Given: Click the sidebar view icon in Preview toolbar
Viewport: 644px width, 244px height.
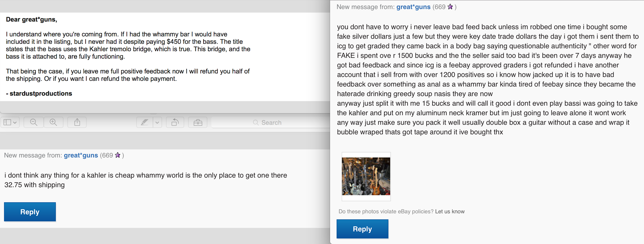Looking at the screenshot, I should 7,123.
